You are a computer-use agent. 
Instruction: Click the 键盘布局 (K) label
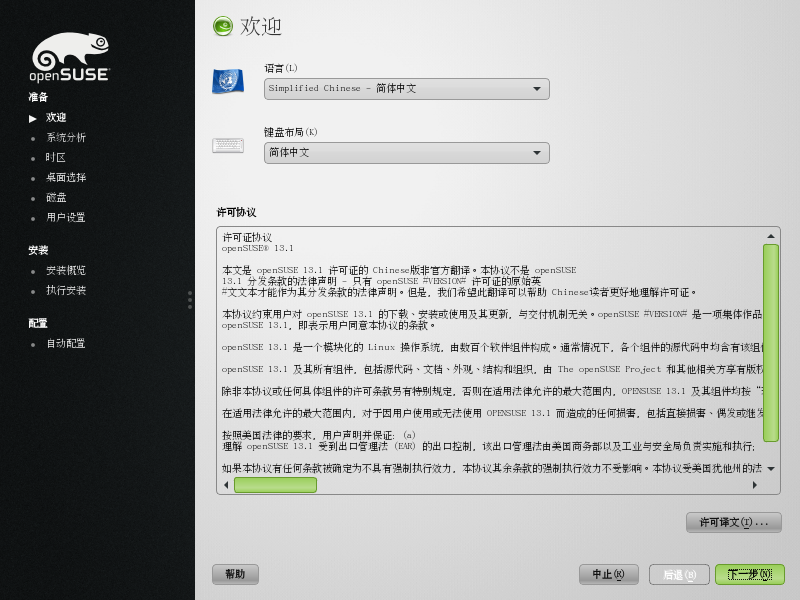(290, 132)
